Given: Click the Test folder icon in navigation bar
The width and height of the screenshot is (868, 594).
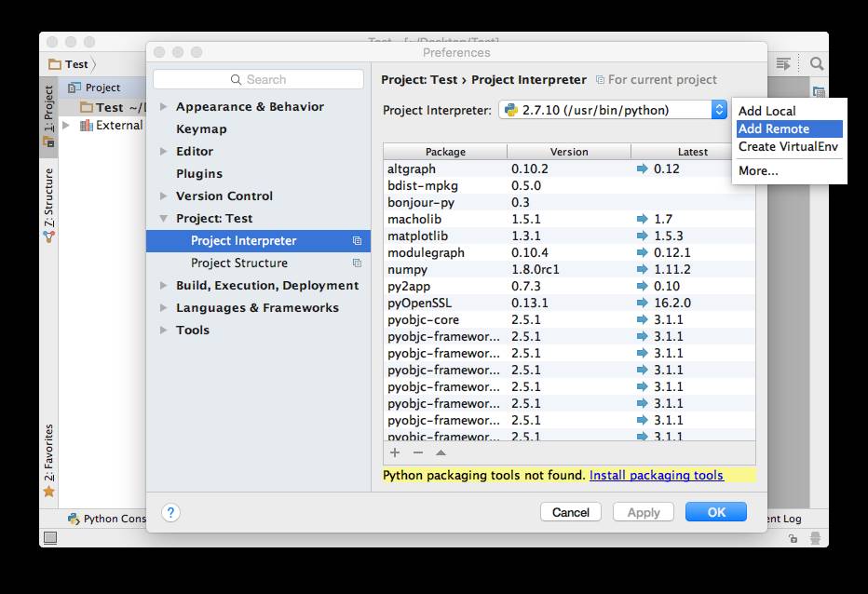Looking at the screenshot, I should [x=55, y=64].
